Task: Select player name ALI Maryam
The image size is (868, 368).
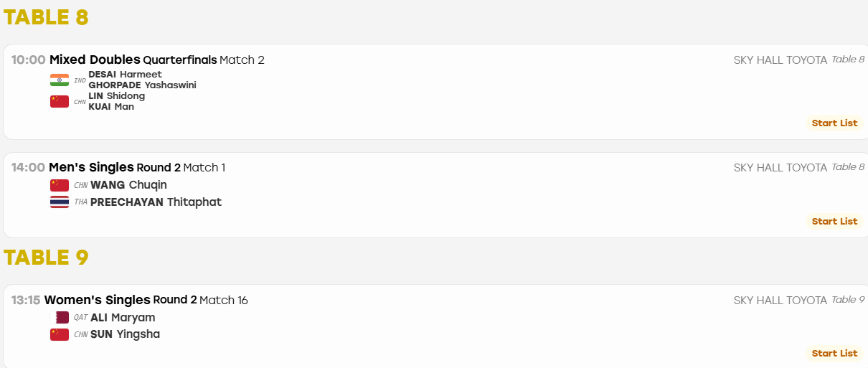Action: point(123,317)
